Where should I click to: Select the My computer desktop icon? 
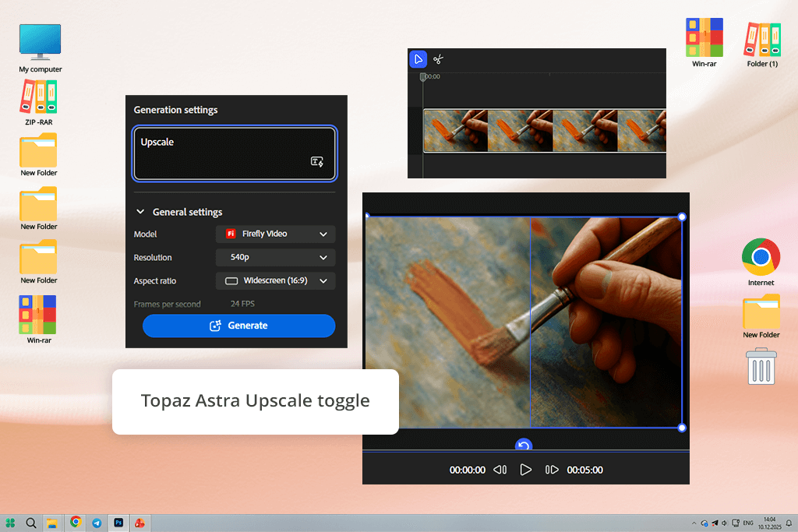(x=41, y=48)
